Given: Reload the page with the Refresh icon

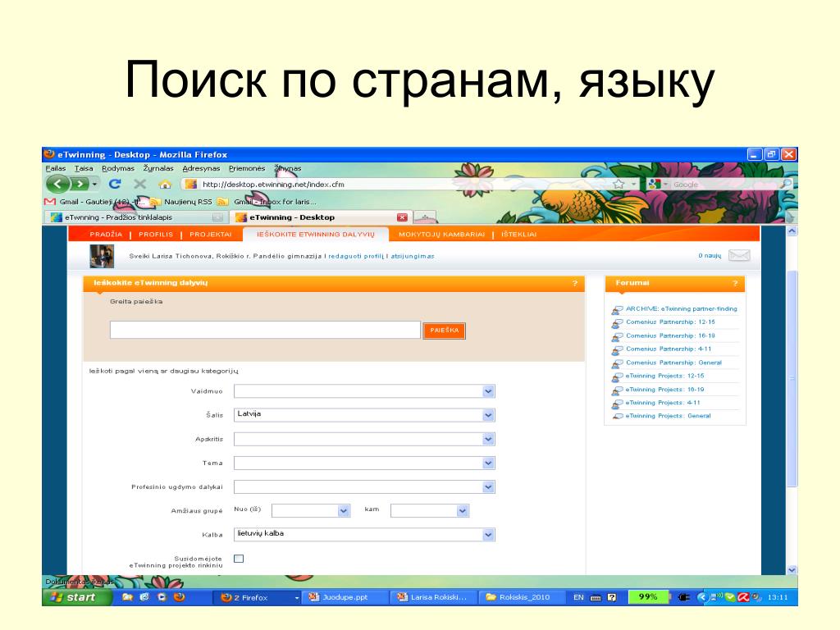Looking at the screenshot, I should click(x=115, y=184).
